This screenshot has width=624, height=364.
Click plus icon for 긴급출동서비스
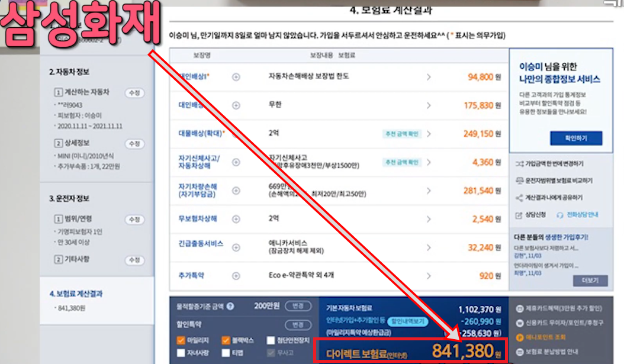(236, 247)
